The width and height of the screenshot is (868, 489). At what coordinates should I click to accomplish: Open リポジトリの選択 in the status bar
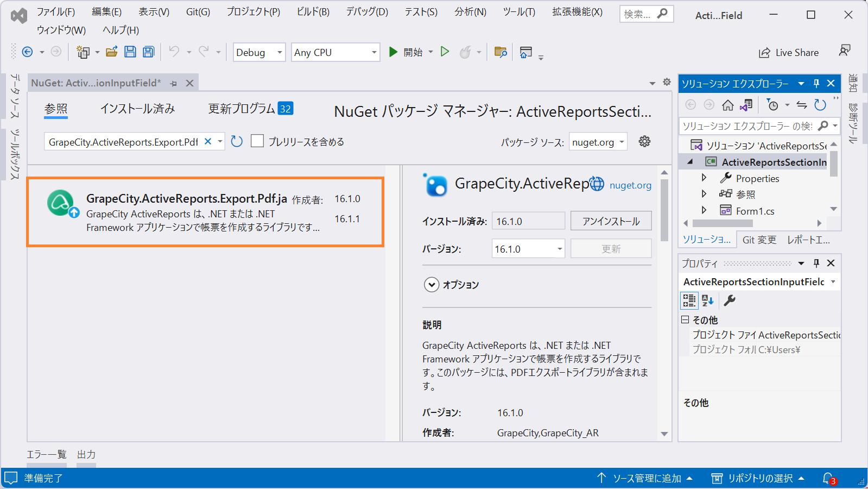[758, 478]
